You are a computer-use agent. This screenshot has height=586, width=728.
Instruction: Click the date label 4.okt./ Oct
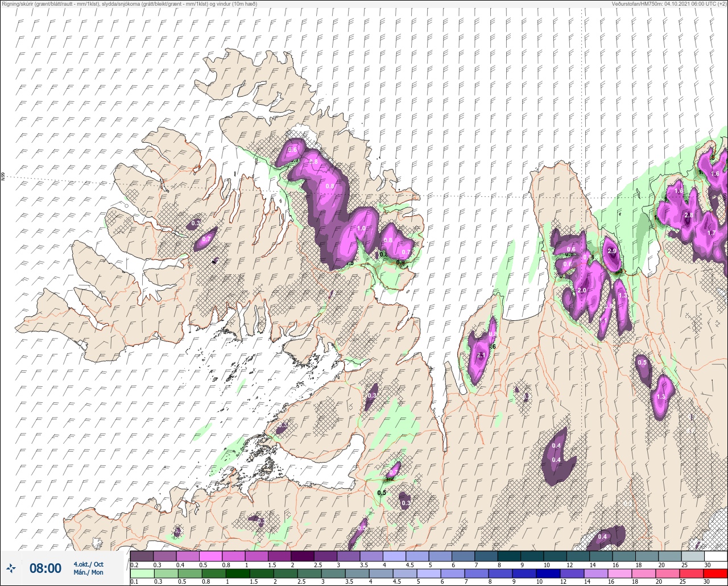pyautogui.click(x=88, y=564)
